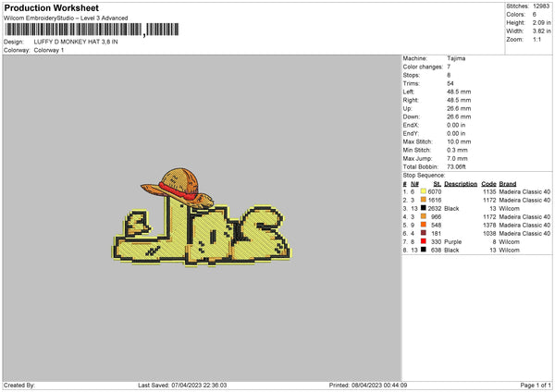Screen dimensions: 555x392
Task: Click Wilcom EmbroideryStudio Level 3 Advanced text
Action: (66, 18)
